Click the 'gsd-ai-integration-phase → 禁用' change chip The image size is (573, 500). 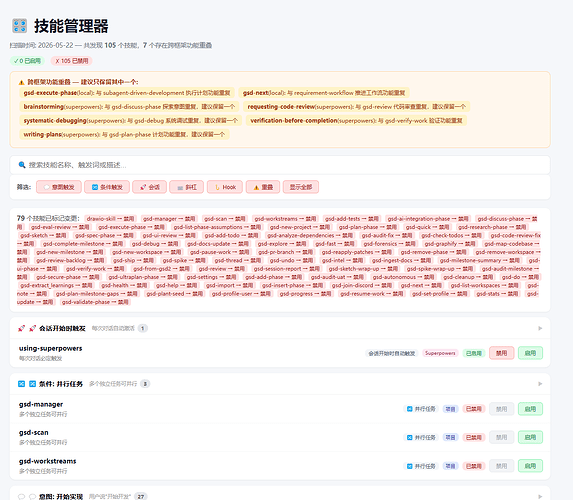[428, 219]
